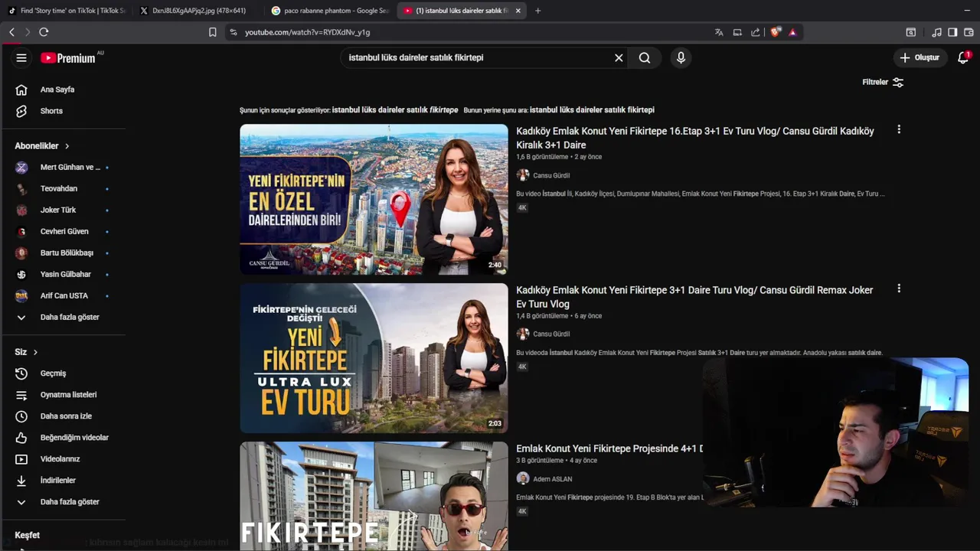
Task: Go to YouTube Premium home logo
Action: [x=68, y=58]
